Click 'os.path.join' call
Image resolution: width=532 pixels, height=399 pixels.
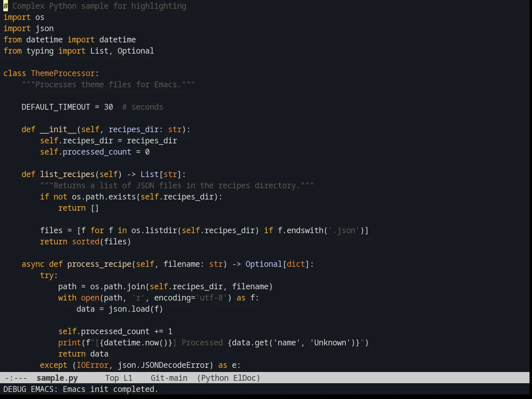[x=118, y=286]
